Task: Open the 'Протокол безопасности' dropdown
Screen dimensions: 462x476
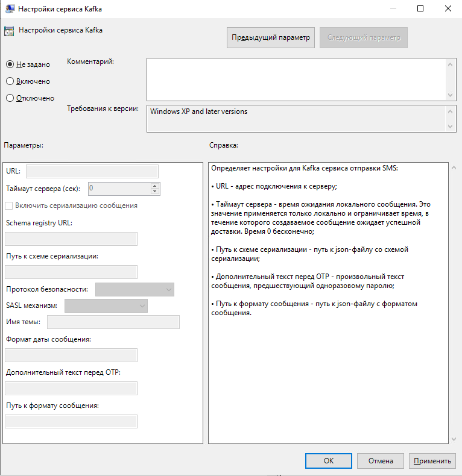Action: tap(134, 290)
